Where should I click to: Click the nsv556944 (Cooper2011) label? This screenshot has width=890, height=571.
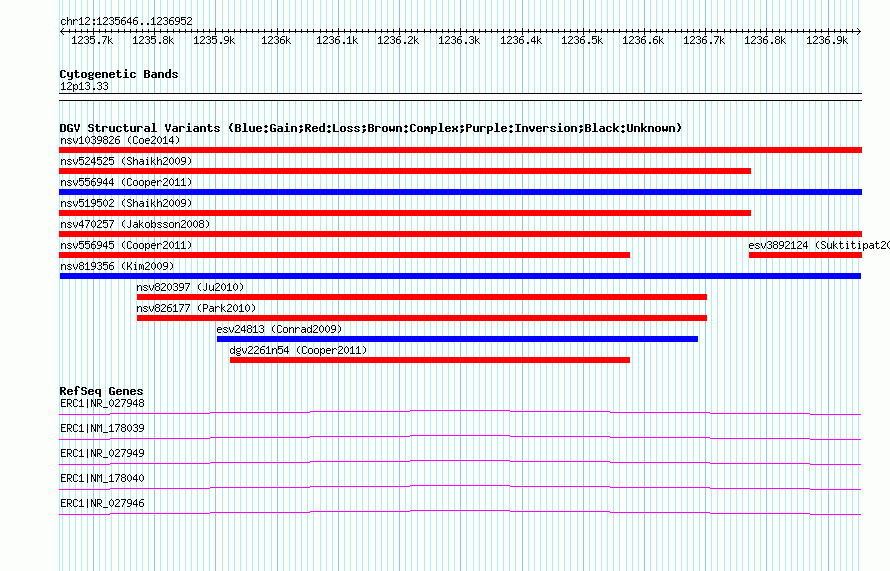[126, 182]
